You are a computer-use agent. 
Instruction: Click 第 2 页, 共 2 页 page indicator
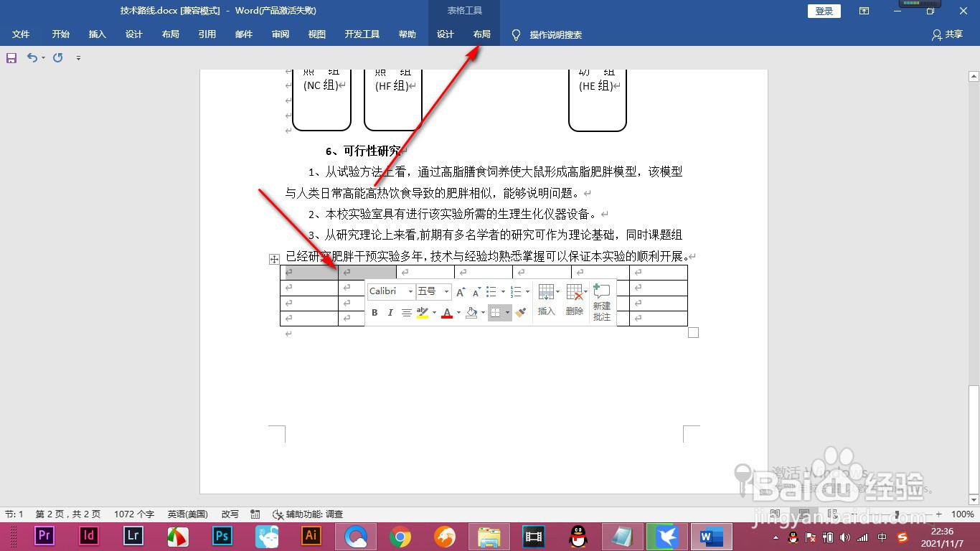[68, 514]
